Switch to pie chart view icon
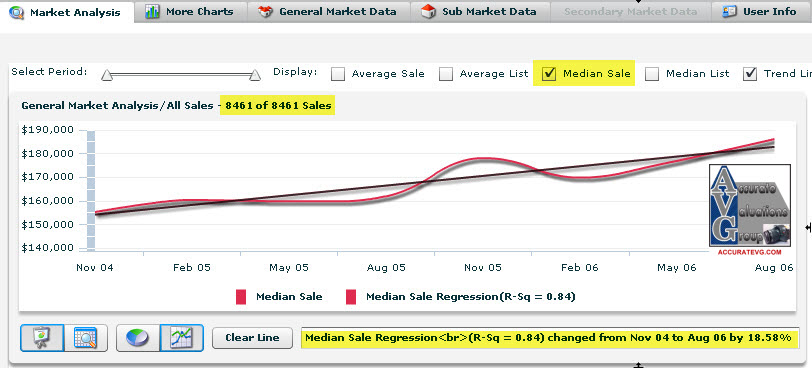Viewport: 812px width, 368px height. click(x=138, y=338)
